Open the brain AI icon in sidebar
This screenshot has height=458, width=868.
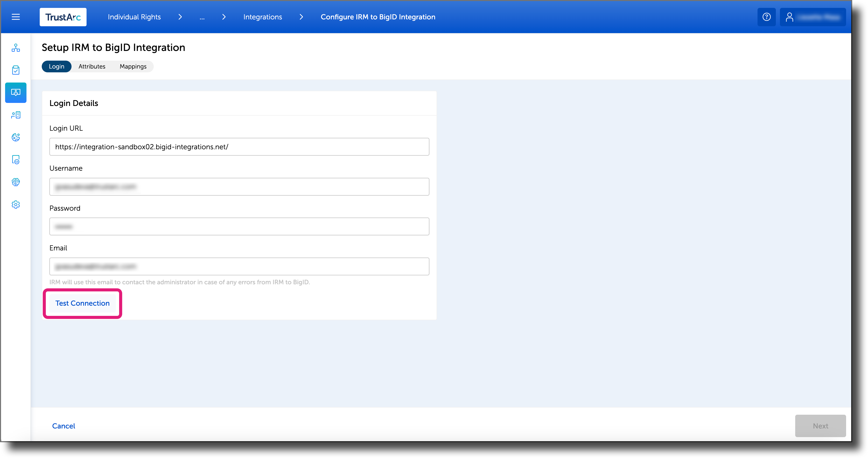pyautogui.click(x=16, y=182)
